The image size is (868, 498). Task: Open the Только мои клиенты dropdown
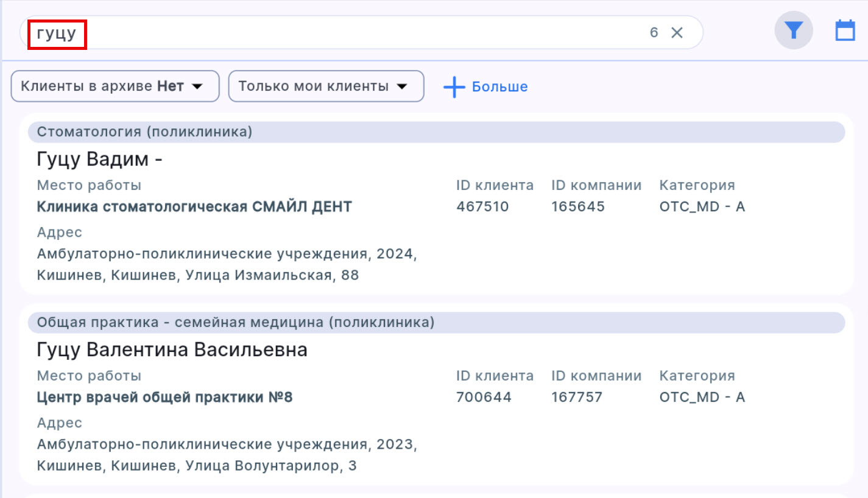tap(326, 86)
